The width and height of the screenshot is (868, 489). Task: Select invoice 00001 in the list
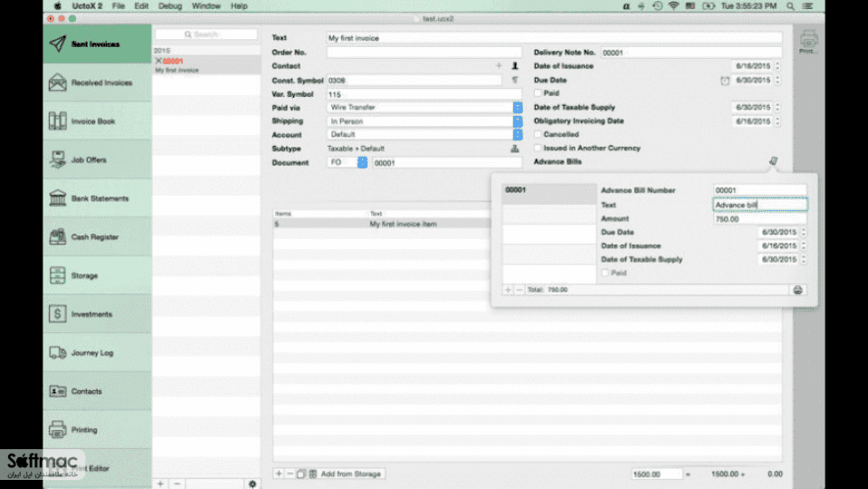click(x=206, y=65)
